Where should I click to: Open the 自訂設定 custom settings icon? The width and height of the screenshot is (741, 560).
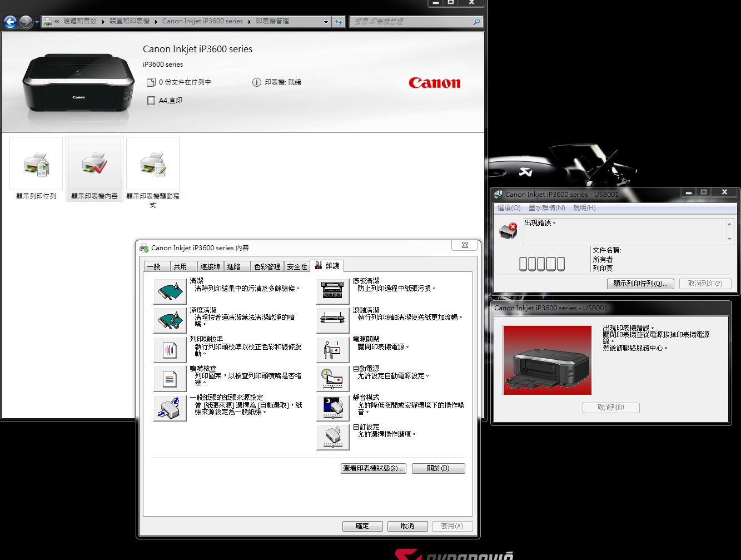333,437
